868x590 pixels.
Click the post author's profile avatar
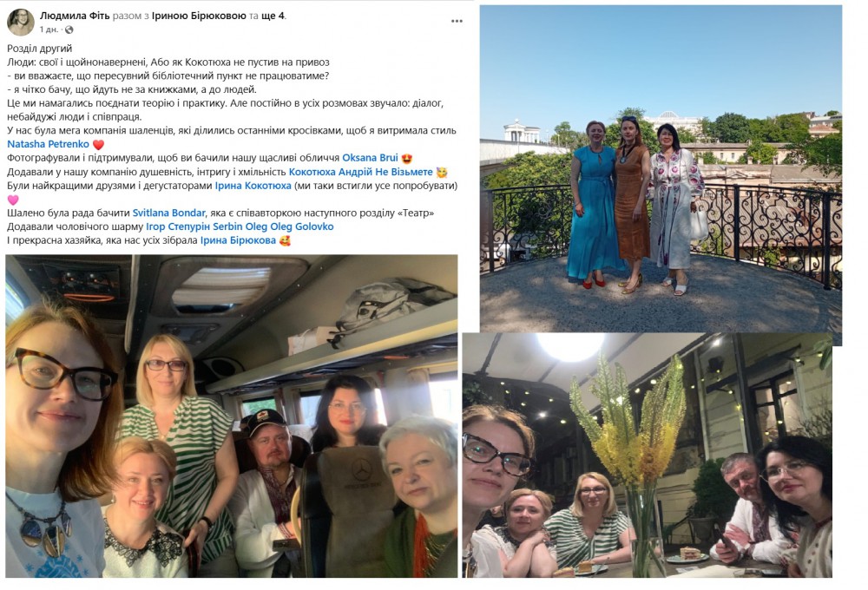21,22
